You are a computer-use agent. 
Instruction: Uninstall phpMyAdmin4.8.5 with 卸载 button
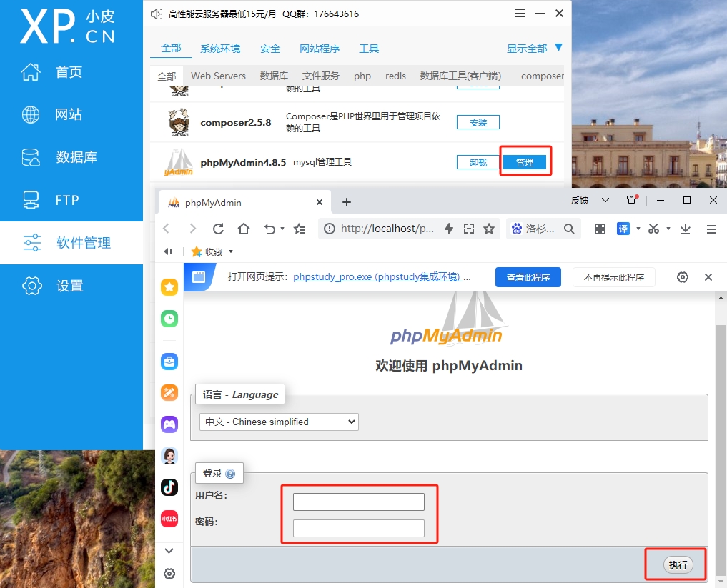click(x=478, y=162)
